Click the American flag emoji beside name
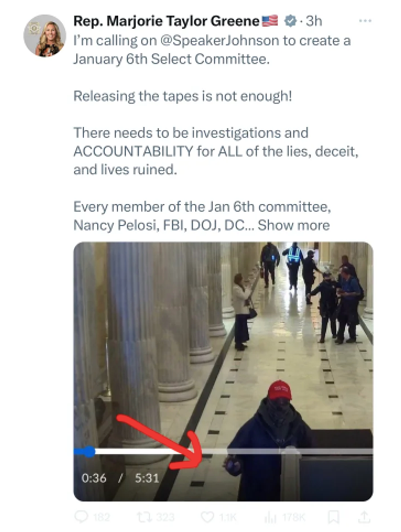Screen dimensions: 401x532 [270, 20]
